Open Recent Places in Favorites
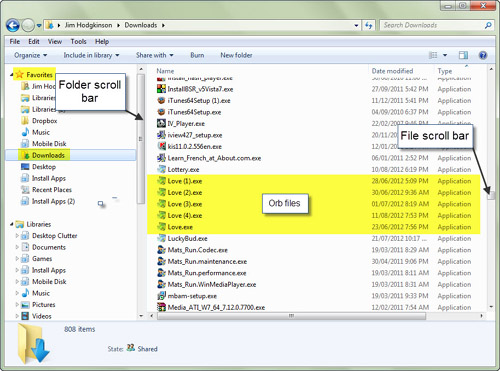The height and width of the screenshot is (371, 500). click(x=52, y=190)
